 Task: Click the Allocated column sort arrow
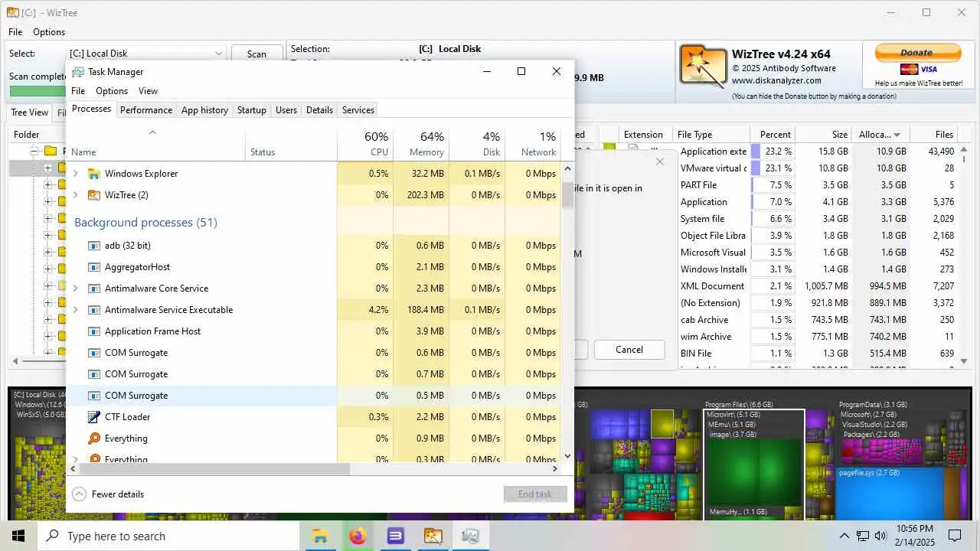coord(897,135)
